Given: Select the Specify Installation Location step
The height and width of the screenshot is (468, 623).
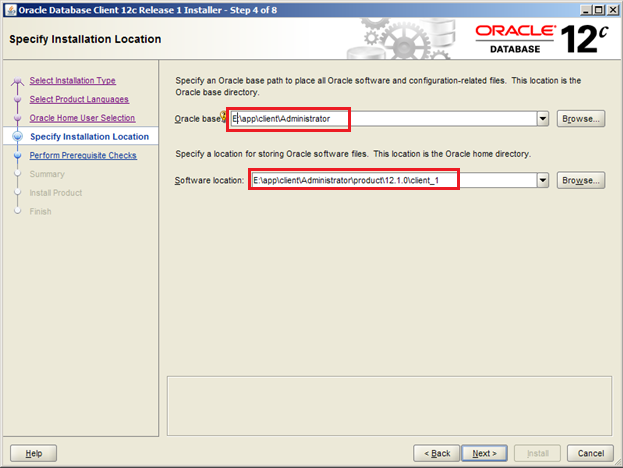Looking at the screenshot, I should tap(89, 137).
